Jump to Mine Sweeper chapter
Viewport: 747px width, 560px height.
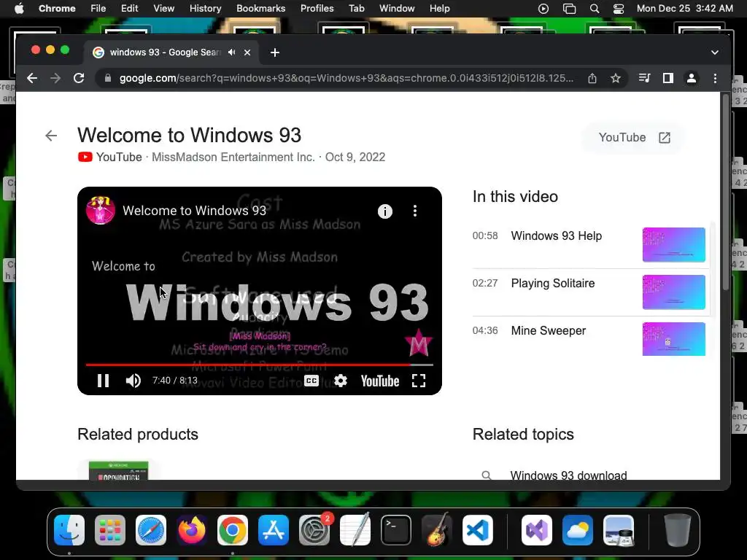click(549, 330)
